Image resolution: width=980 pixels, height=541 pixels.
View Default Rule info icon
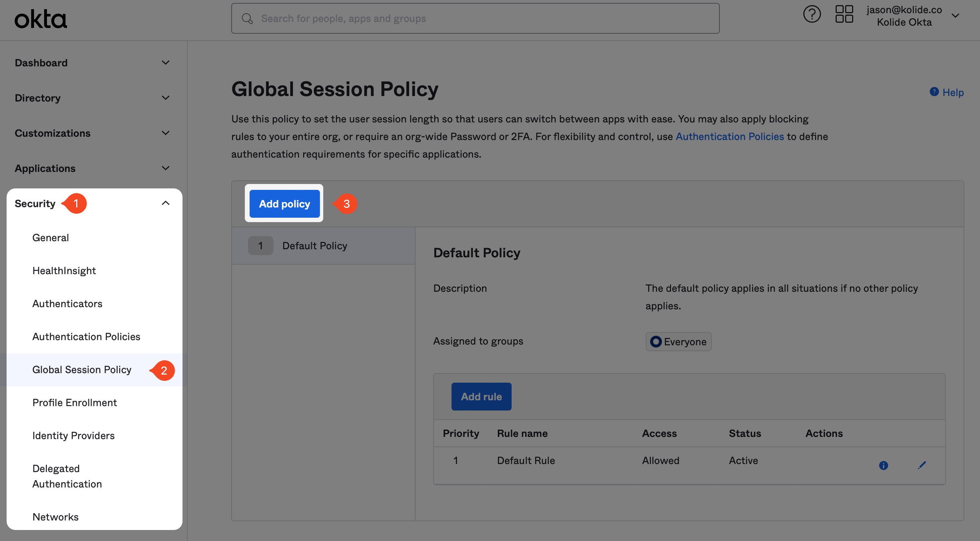coord(883,465)
